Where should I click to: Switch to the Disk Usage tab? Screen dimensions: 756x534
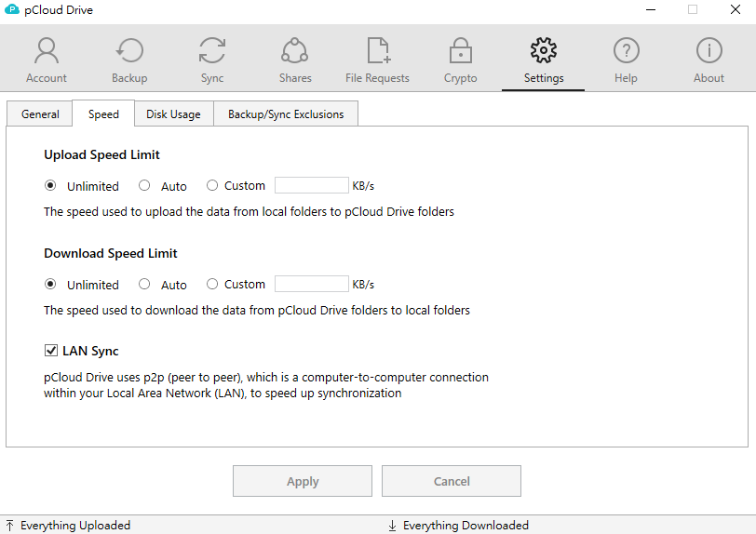[x=173, y=114]
